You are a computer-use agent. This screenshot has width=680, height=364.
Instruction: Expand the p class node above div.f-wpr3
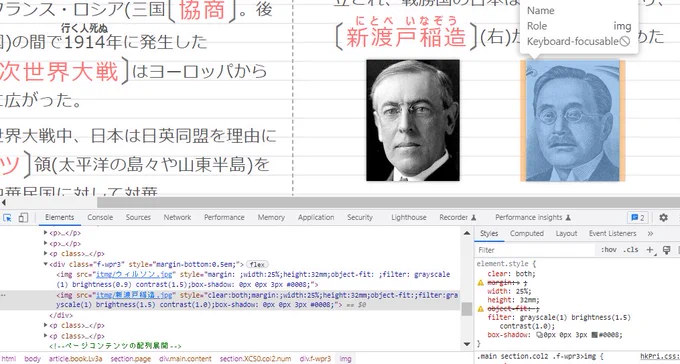pyautogui.click(x=46, y=254)
